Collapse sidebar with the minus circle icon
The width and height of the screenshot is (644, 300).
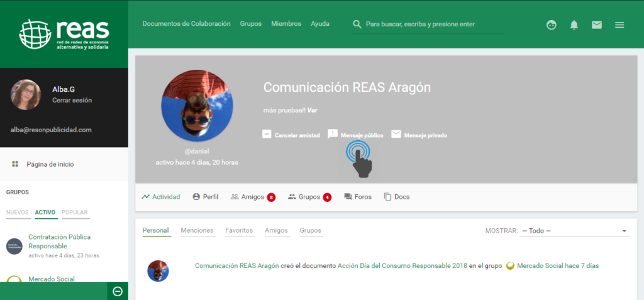117,291
